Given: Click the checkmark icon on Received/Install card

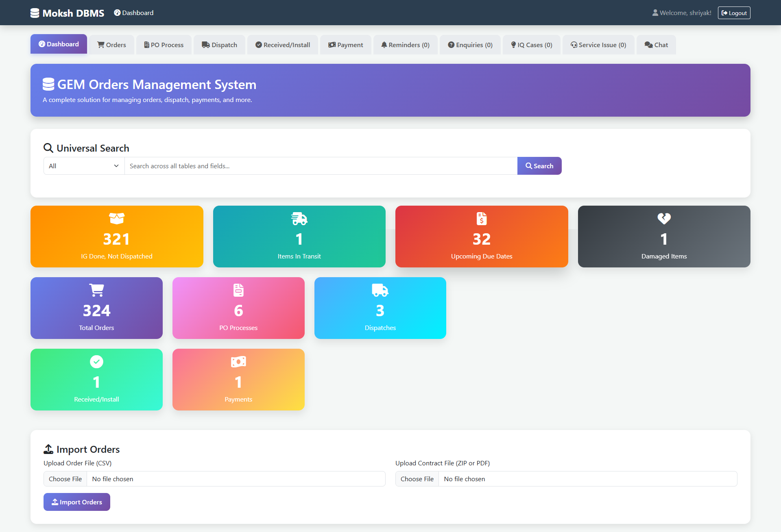Looking at the screenshot, I should click(x=96, y=362).
